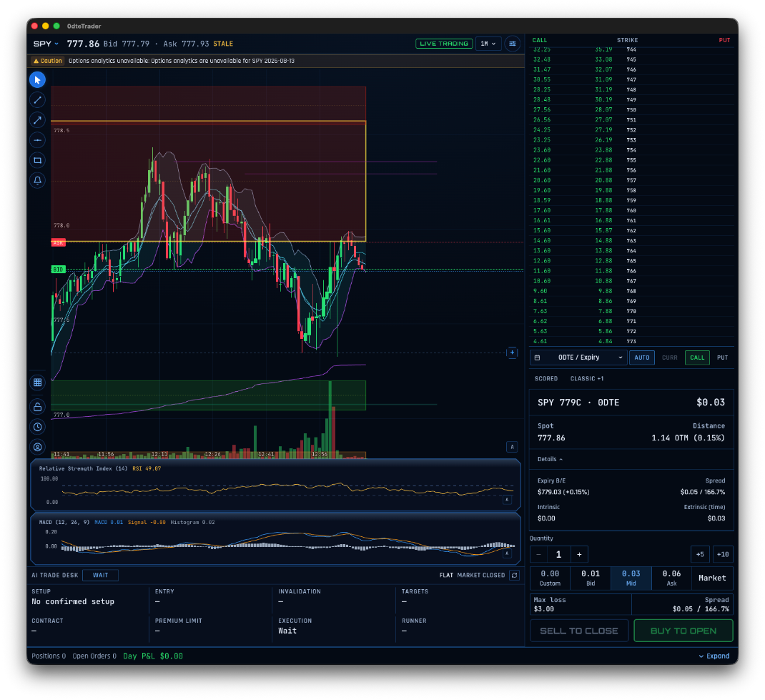Click the yellow Caution warning badge
This screenshot has height=700, width=765.
pos(48,61)
